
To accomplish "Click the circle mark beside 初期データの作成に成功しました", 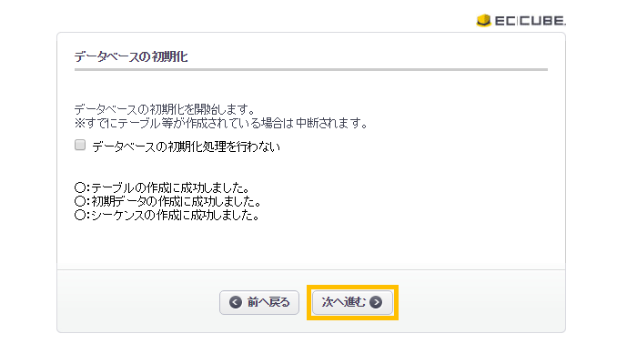I will click(80, 201).
